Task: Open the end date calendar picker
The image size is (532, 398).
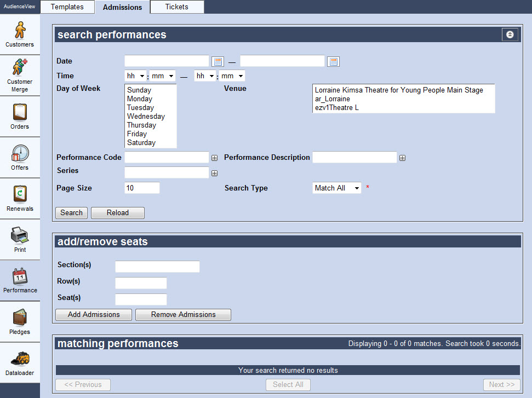Action: click(334, 62)
